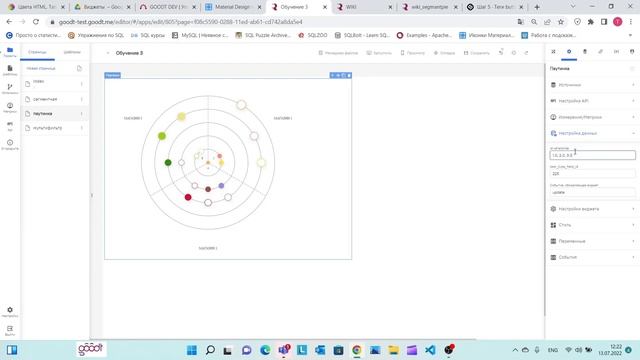Select the last icon in right panel tabs
640x360 pixels.
coord(632,52)
